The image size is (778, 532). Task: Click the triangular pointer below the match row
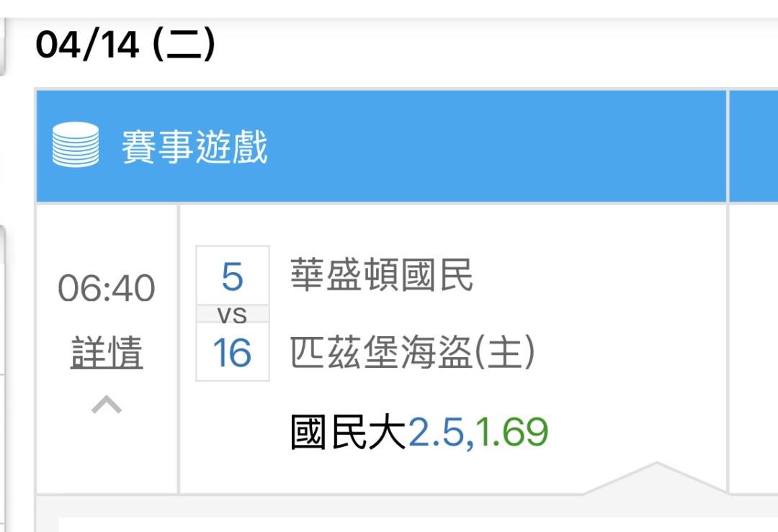[656, 479]
